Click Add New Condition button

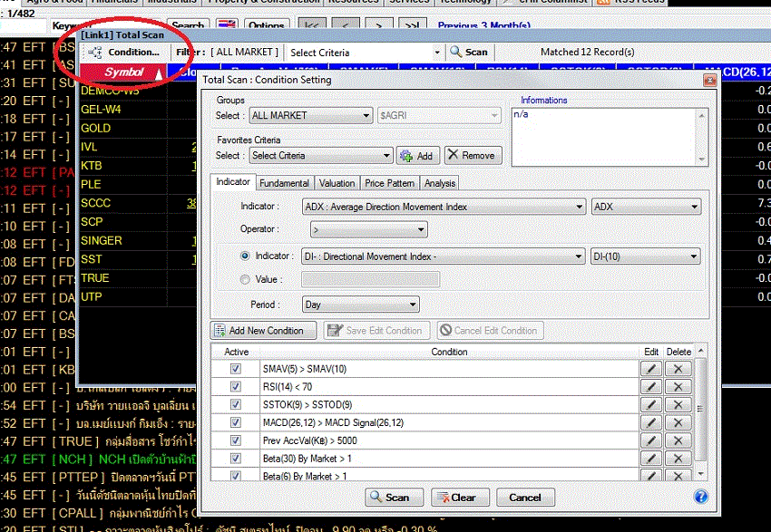coord(264,330)
